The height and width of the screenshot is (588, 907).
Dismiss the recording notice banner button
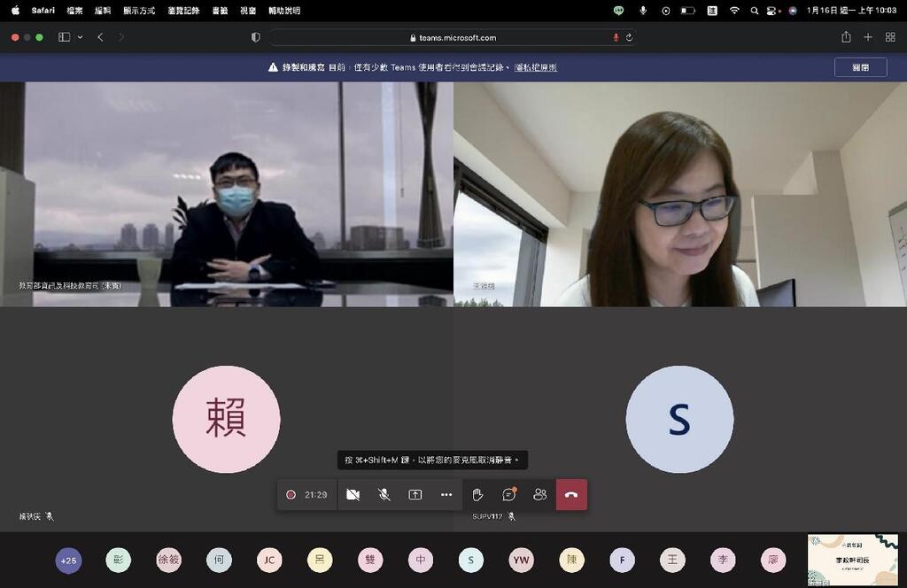tap(860, 67)
